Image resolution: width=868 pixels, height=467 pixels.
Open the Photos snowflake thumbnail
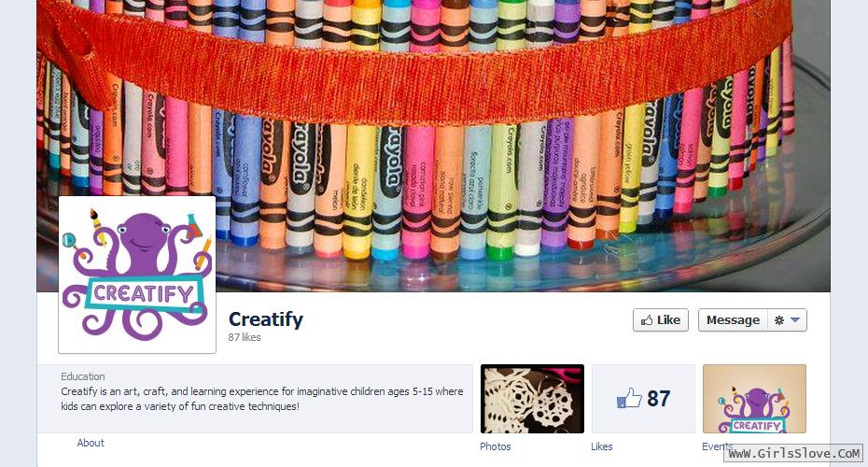[x=532, y=399]
